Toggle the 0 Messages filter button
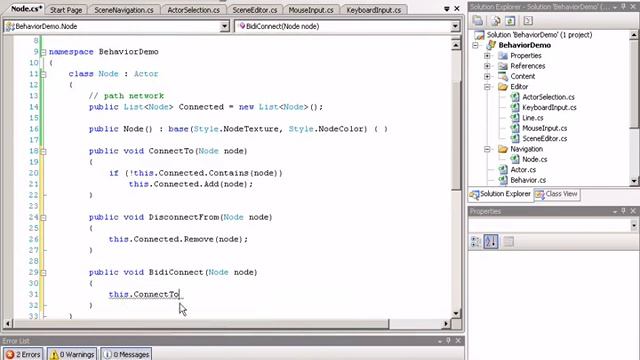Viewport: 640px width, 360px height. pos(126,354)
